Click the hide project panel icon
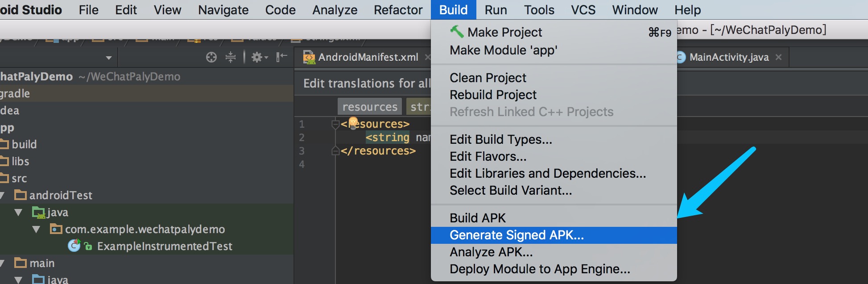This screenshot has width=868, height=284. [x=281, y=57]
